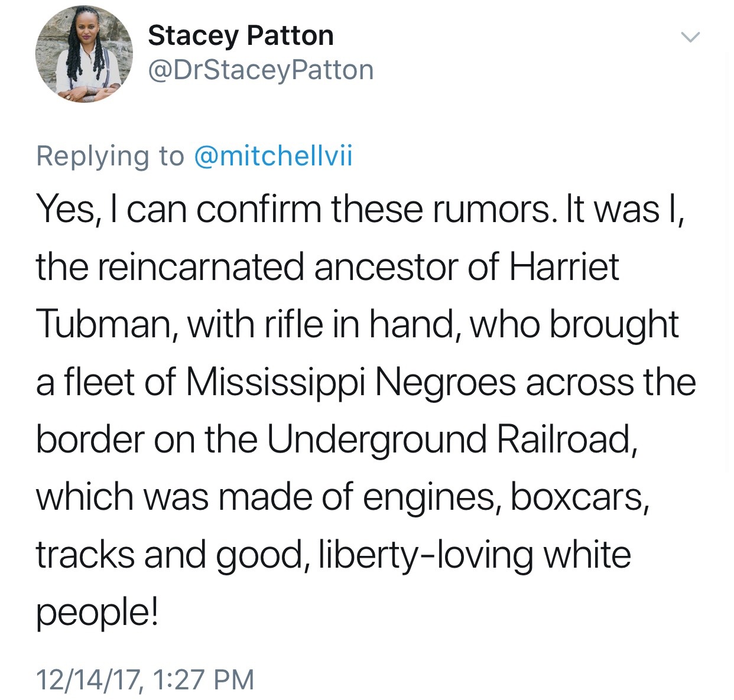The height and width of the screenshot is (700, 734).
Task: Click the word "reincarnated" in the tweet
Action: tap(200, 266)
